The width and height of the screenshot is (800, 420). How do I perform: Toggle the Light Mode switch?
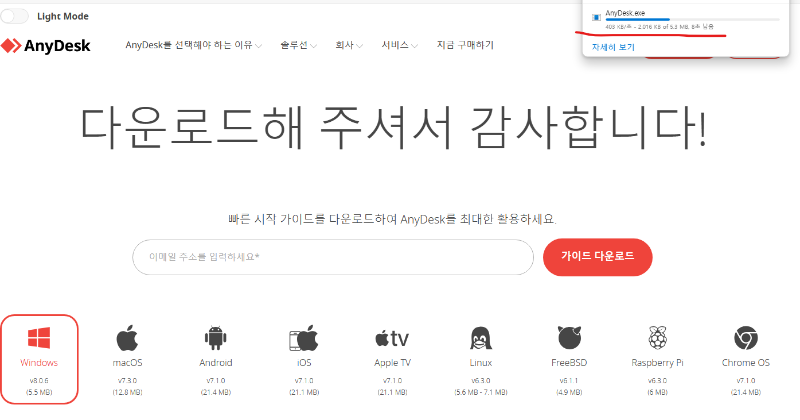click(x=14, y=16)
